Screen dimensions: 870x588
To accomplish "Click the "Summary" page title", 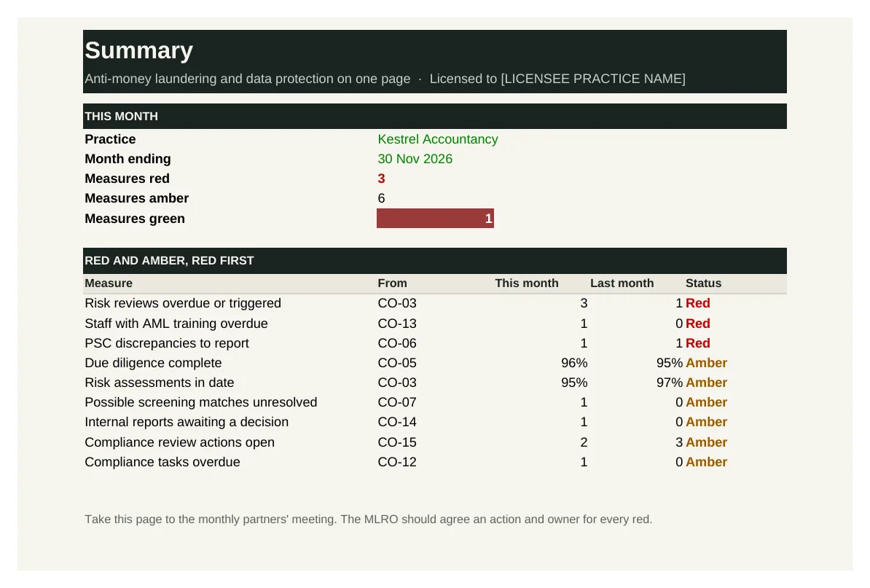I will (138, 50).
